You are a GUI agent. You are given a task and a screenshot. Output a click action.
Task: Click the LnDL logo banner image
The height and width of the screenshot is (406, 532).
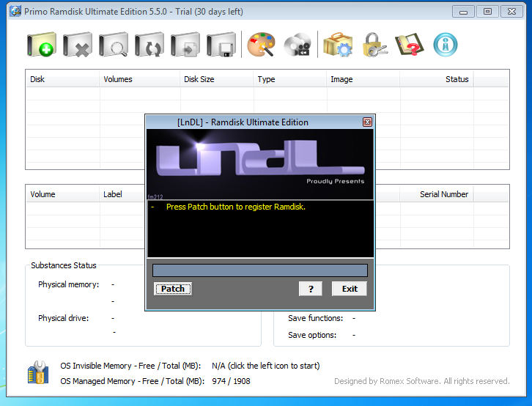click(260, 164)
